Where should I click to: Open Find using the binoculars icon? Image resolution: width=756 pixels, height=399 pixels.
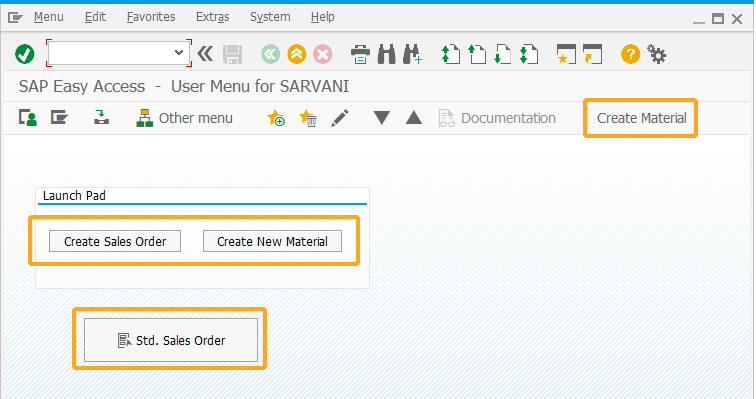(386, 54)
